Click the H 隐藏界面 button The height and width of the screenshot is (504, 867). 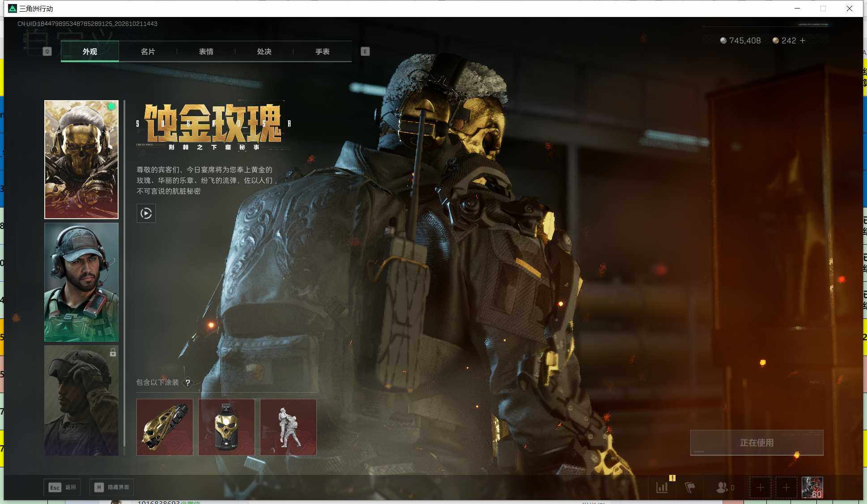112,487
